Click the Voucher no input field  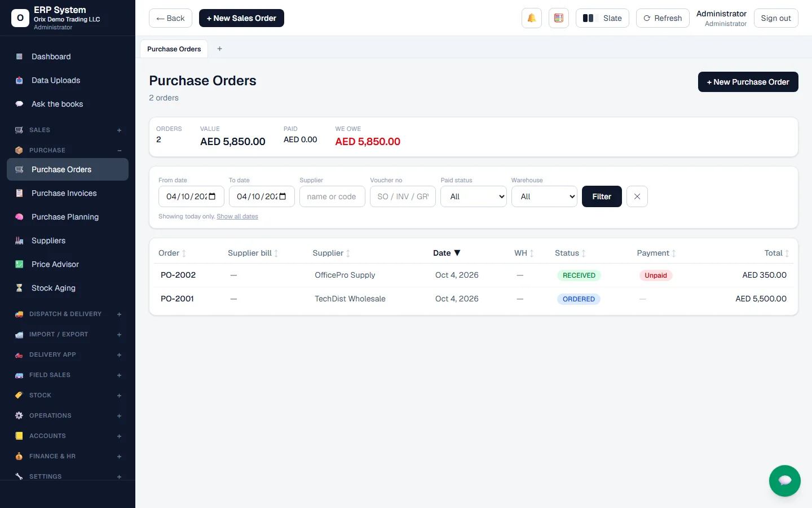(403, 196)
